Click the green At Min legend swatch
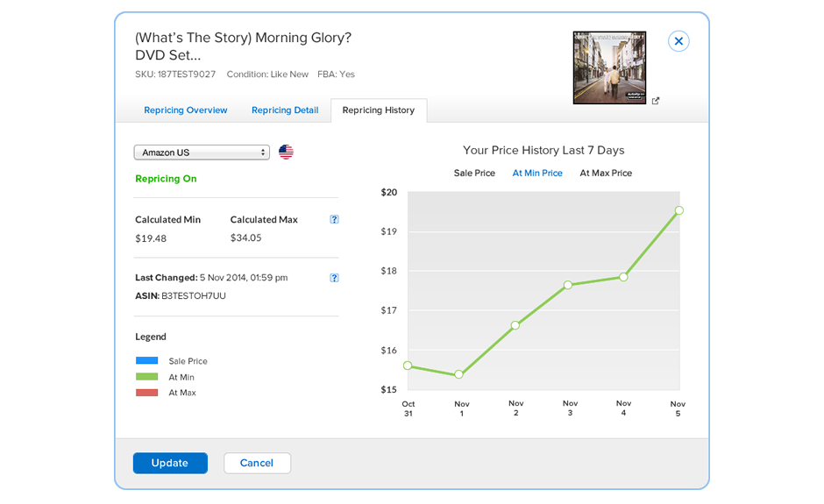Screen dimensions: 824x504 [146, 377]
